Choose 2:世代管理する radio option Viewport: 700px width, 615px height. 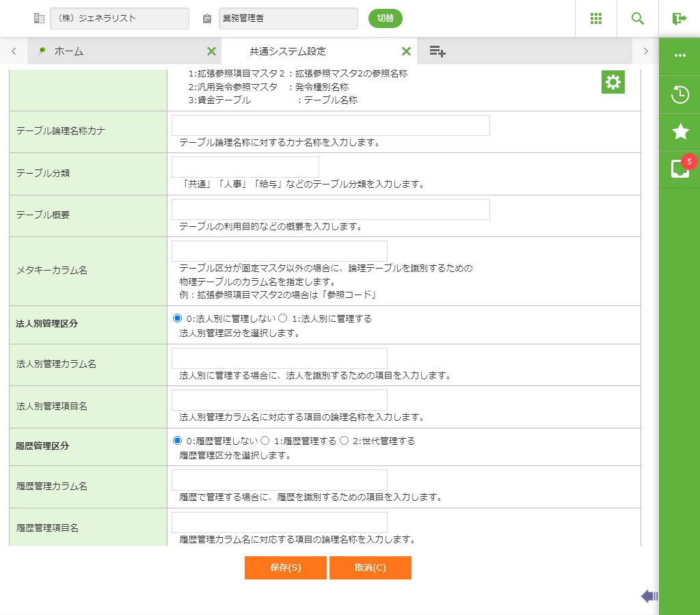click(345, 441)
